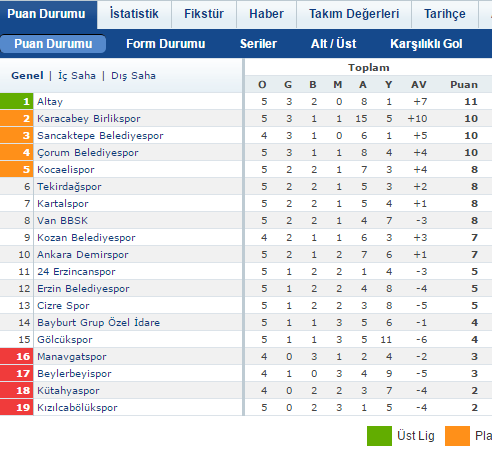Filter standings by İç Saha
The height and width of the screenshot is (454, 492).
click(x=77, y=76)
